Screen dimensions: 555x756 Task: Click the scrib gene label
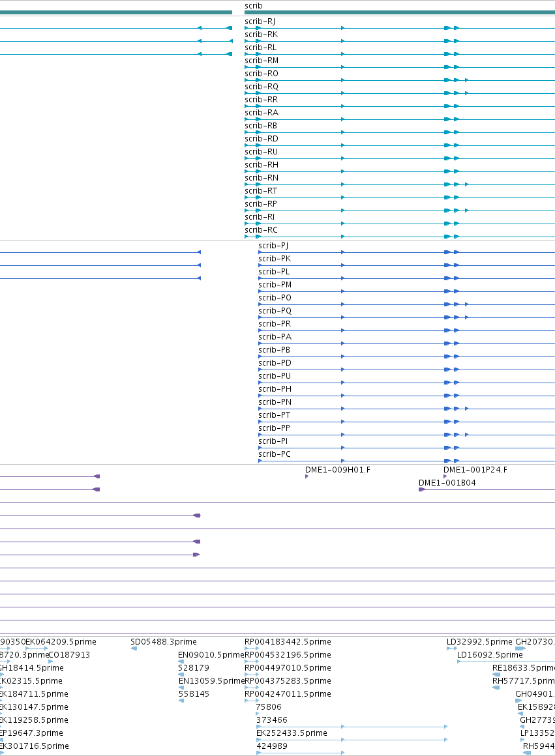coord(253,6)
